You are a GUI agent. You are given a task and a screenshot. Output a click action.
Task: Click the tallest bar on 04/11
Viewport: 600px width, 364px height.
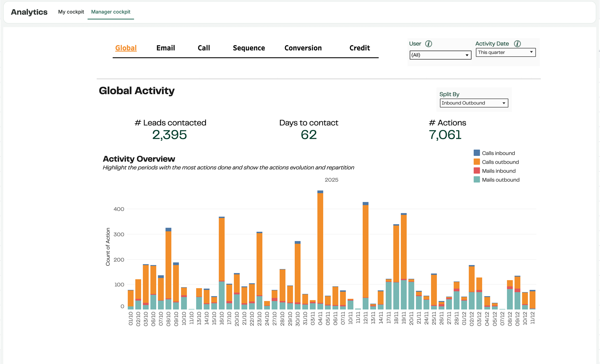(x=320, y=248)
